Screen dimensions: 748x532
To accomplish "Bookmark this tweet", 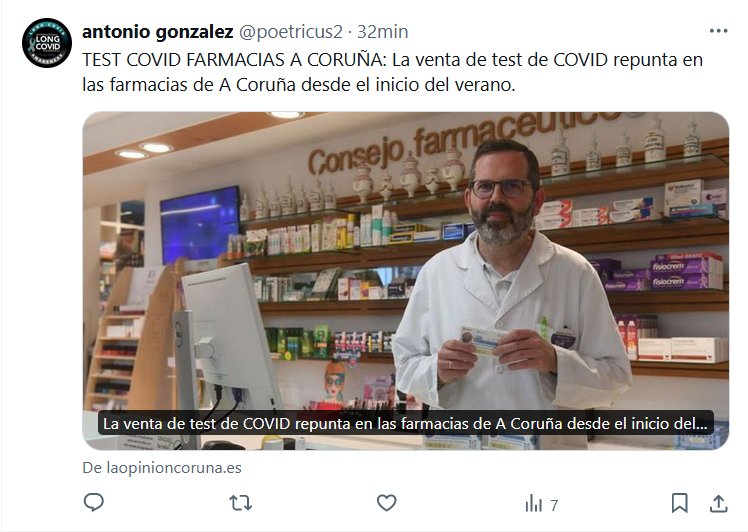I will click(x=679, y=503).
